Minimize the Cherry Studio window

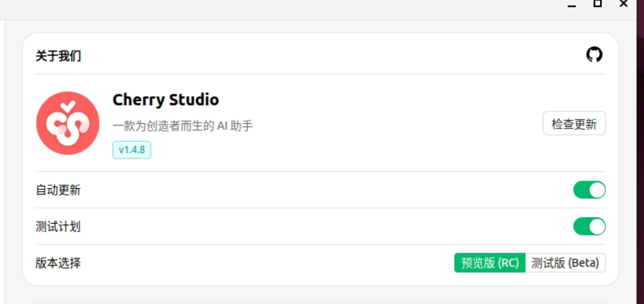point(571,5)
